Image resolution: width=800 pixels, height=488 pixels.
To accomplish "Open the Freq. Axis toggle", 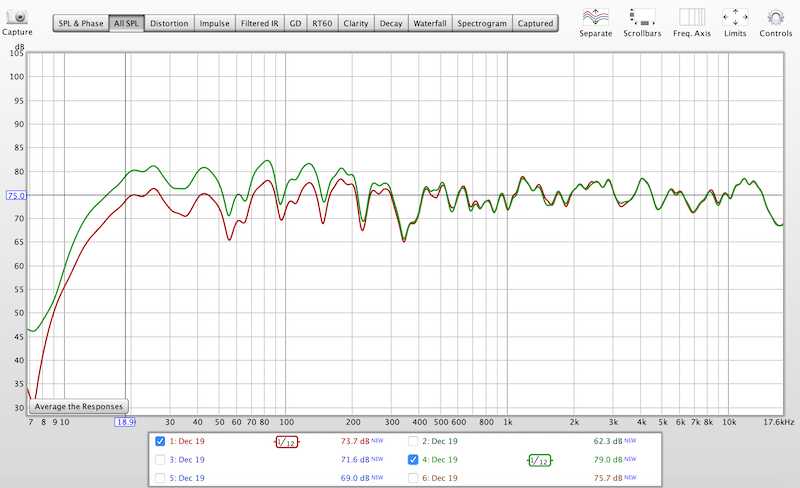I will pos(692,17).
